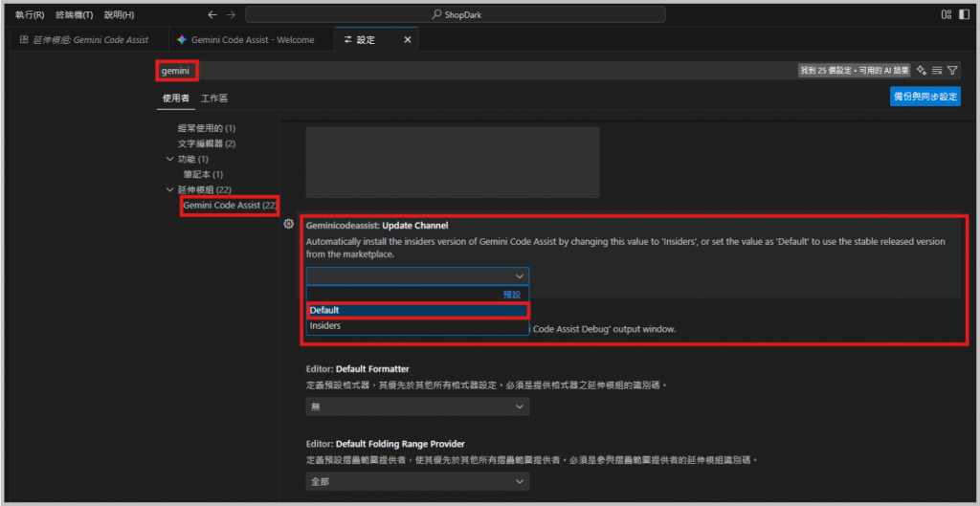Clear the settings search input icon
Screen dimensions: 980x506
937,71
